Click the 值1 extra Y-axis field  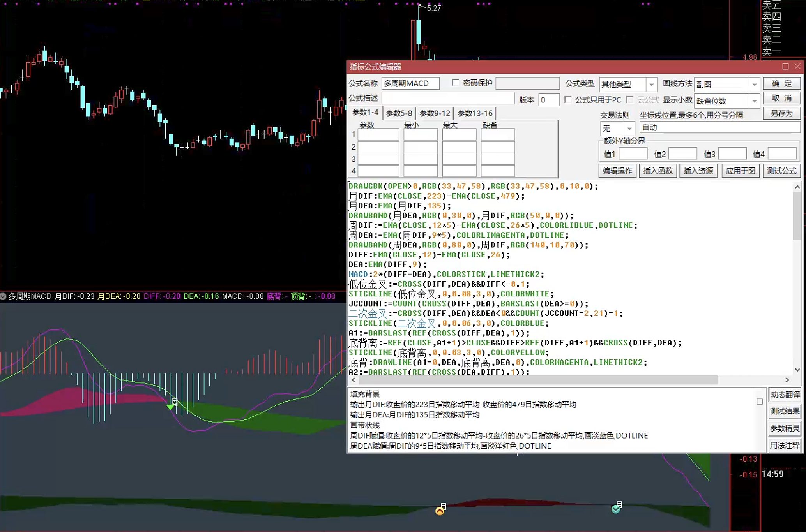[x=633, y=153]
